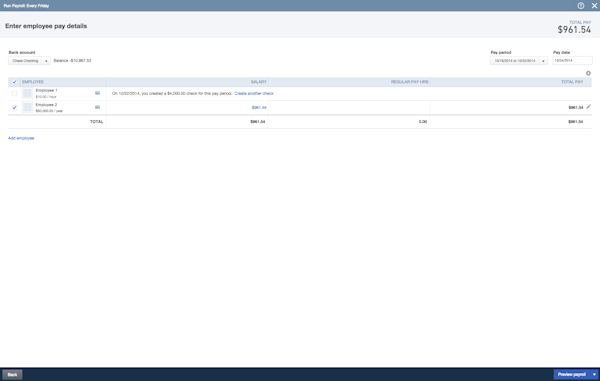The width and height of the screenshot is (600, 381).
Task: Open the Pay period dropdown
Action: click(518, 60)
